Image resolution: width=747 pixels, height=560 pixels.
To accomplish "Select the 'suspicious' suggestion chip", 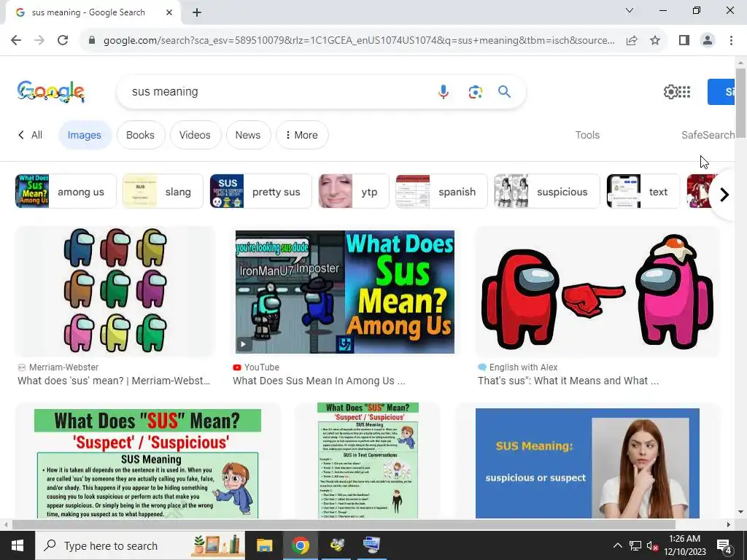I will (546, 192).
